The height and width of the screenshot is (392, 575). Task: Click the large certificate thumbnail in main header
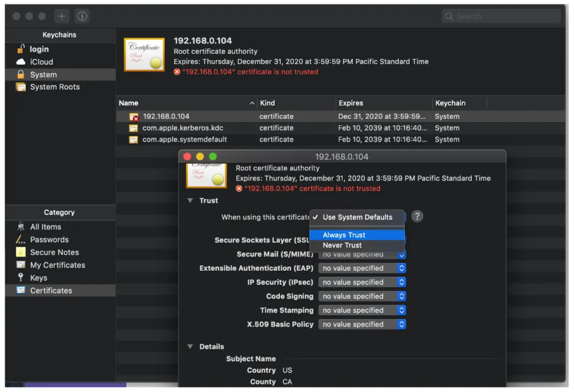pos(144,54)
